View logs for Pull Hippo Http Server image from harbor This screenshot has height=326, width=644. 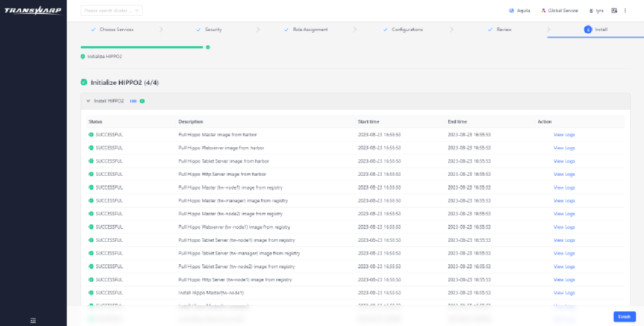(x=564, y=174)
